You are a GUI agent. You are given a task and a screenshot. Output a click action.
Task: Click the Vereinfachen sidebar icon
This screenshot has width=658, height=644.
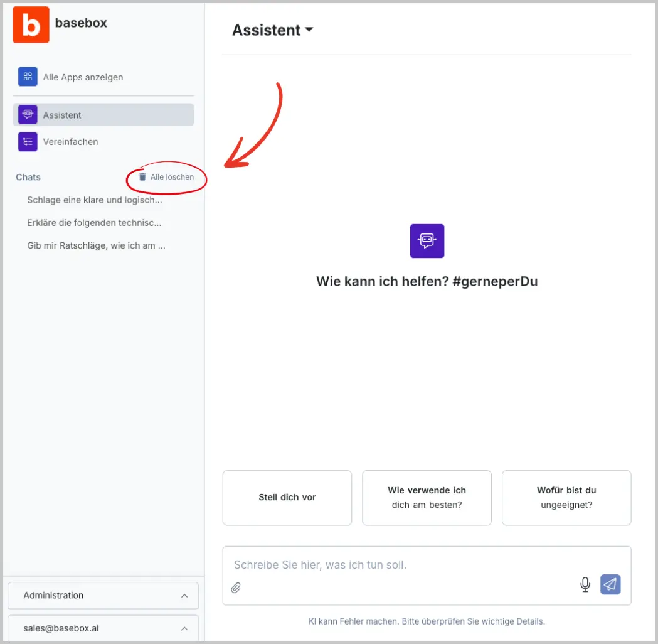pos(28,142)
